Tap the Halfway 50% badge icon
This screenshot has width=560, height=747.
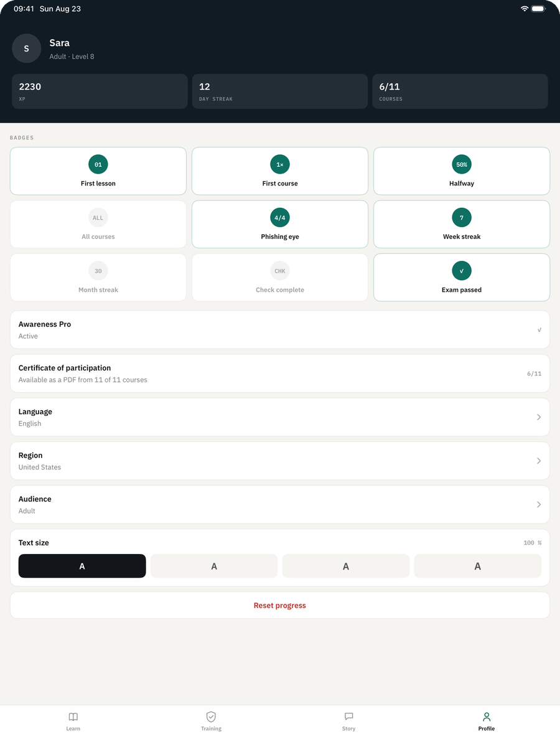462,164
